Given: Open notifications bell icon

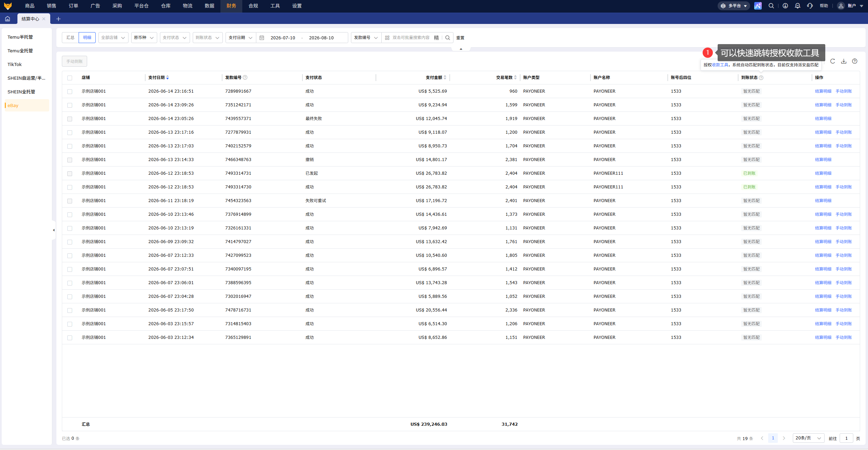Looking at the screenshot, I should (798, 6).
